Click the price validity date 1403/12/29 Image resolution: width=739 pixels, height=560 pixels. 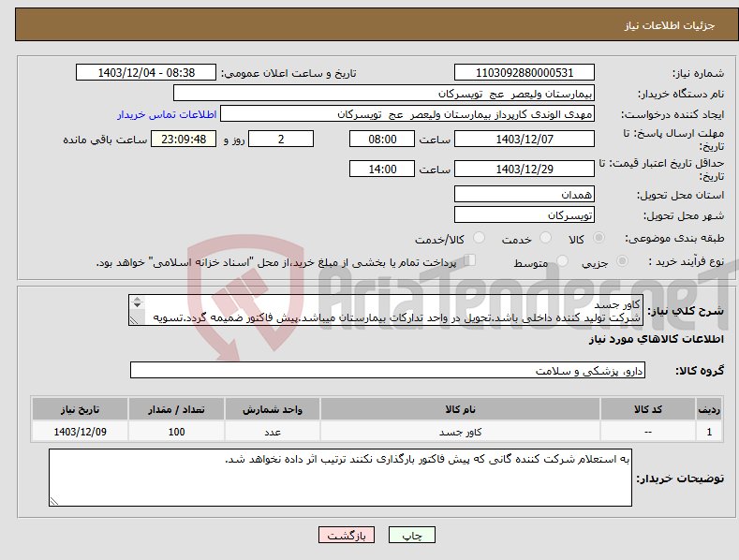(525, 169)
